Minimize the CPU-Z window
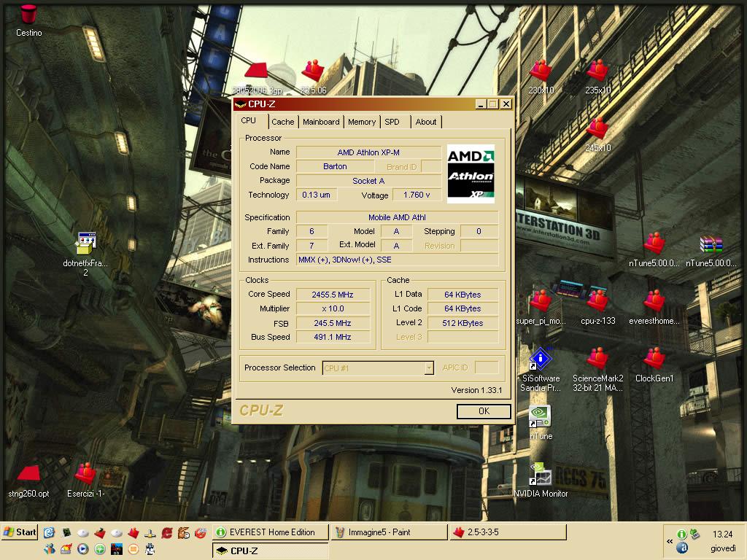747x560 pixels. (481, 104)
